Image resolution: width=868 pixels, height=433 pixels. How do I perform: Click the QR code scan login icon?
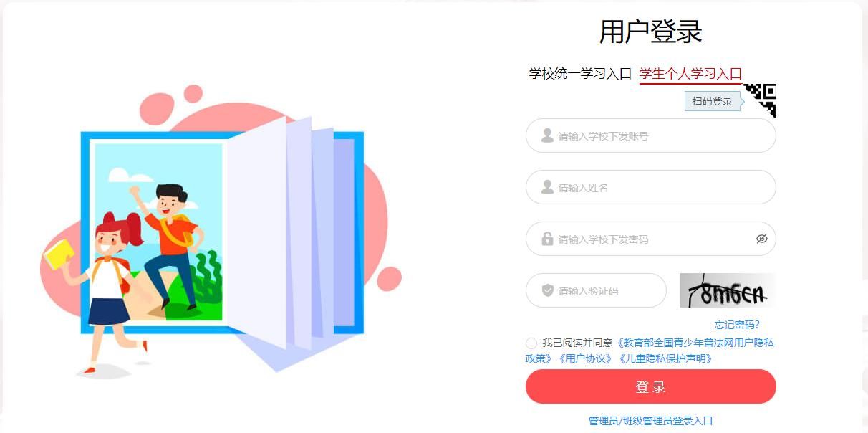click(760, 100)
